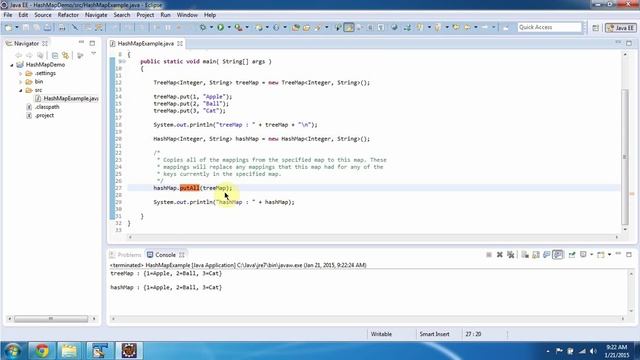Open the File menu

[8, 15]
